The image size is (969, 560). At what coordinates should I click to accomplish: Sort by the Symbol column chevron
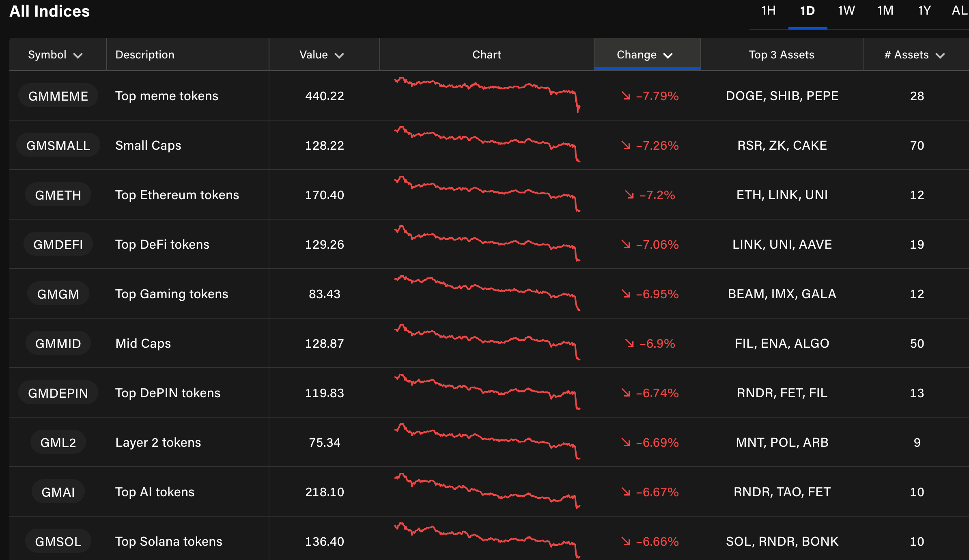point(78,55)
